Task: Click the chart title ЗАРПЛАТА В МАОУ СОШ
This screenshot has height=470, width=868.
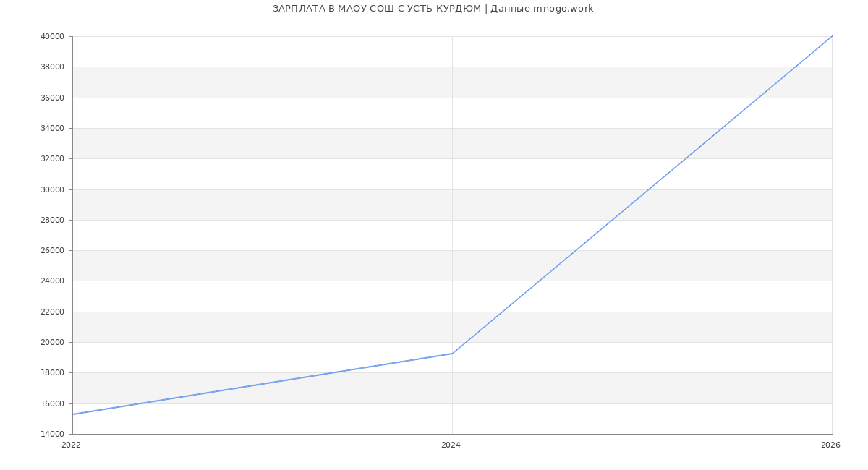Action: pyautogui.click(x=433, y=9)
